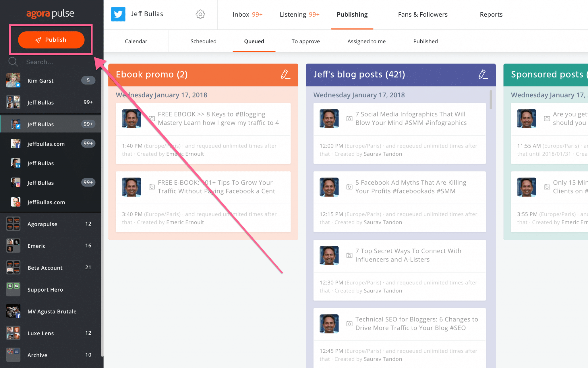Viewport: 588px width, 368px height.
Task: Edit the Ebook promo queue category
Action: 285,74
